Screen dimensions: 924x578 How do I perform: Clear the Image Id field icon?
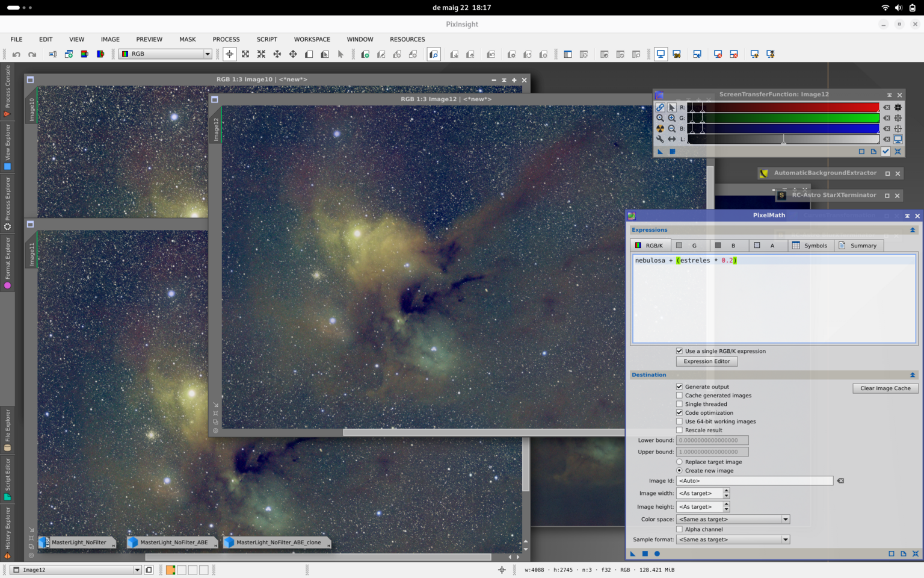(x=840, y=480)
